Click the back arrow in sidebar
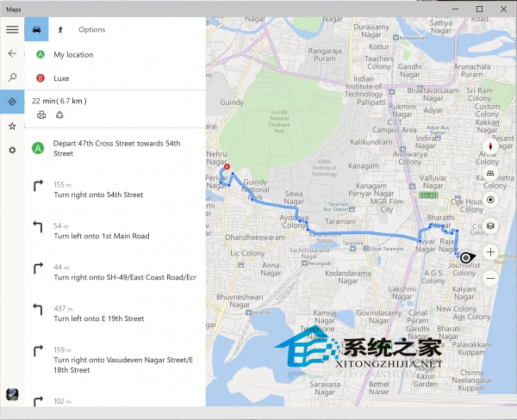Viewport: 517px width, 420px height. (x=12, y=53)
